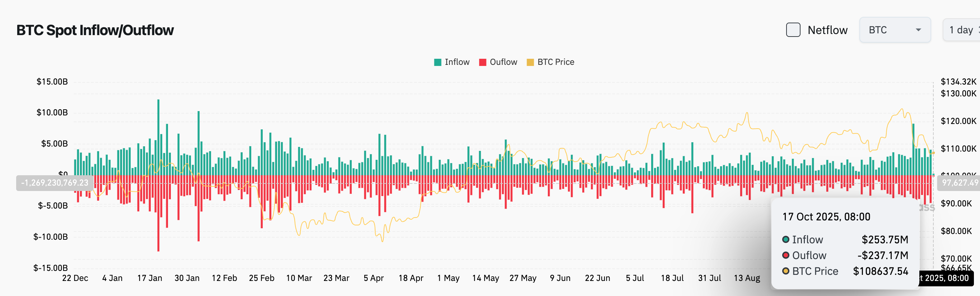Click the yellow BTC Price legend square
The width and height of the screenshot is (980, 296).
coord(530,62)
